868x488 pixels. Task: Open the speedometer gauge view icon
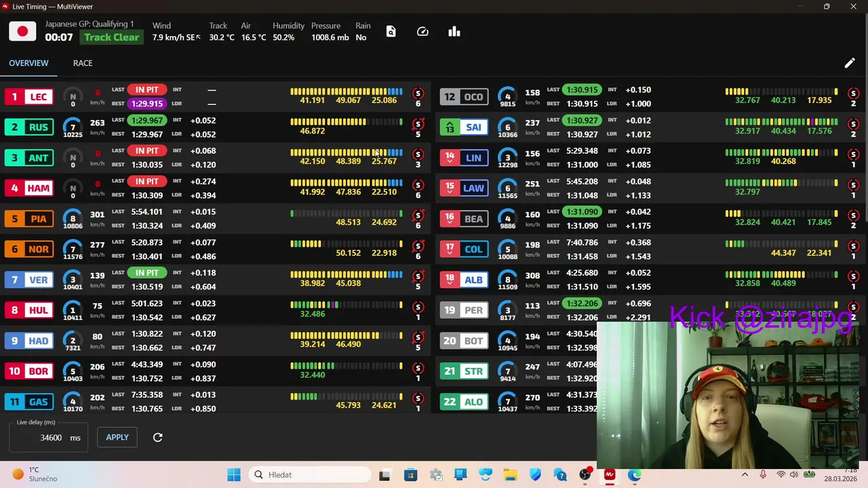[x=422, y=32]
